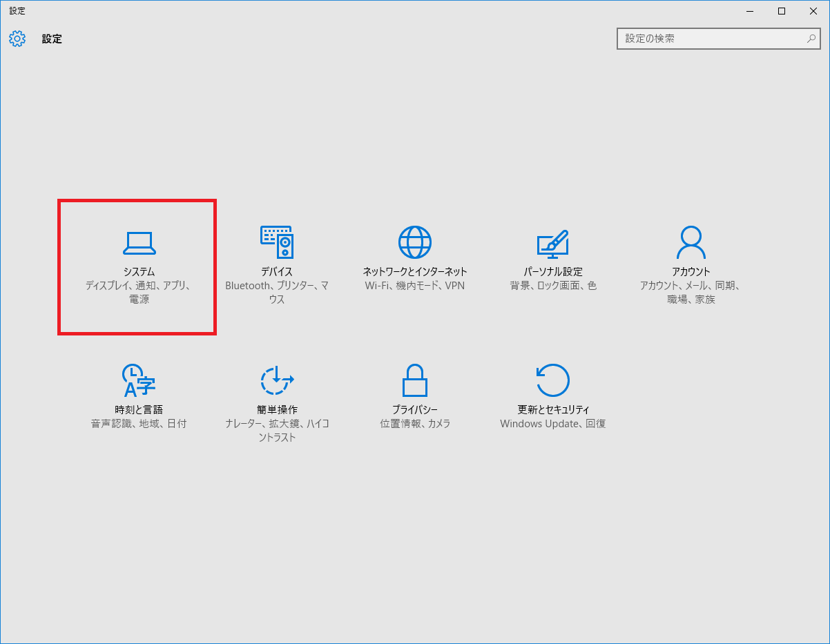Click the 更新とセキュリティ label text
Screen dimensions: 830x644
[x=552, y=410]
